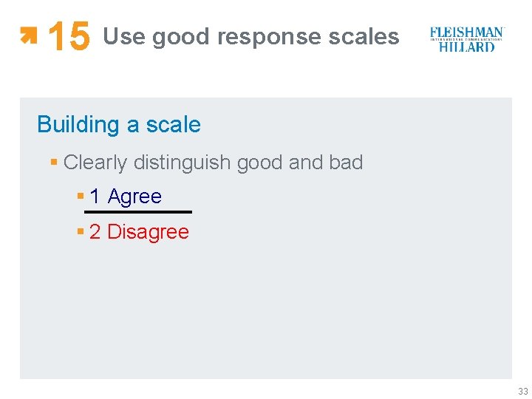Click the Clearly distinguish good and bad text
This screenshot has width=532, height=399.
click(x=213, y=163)
